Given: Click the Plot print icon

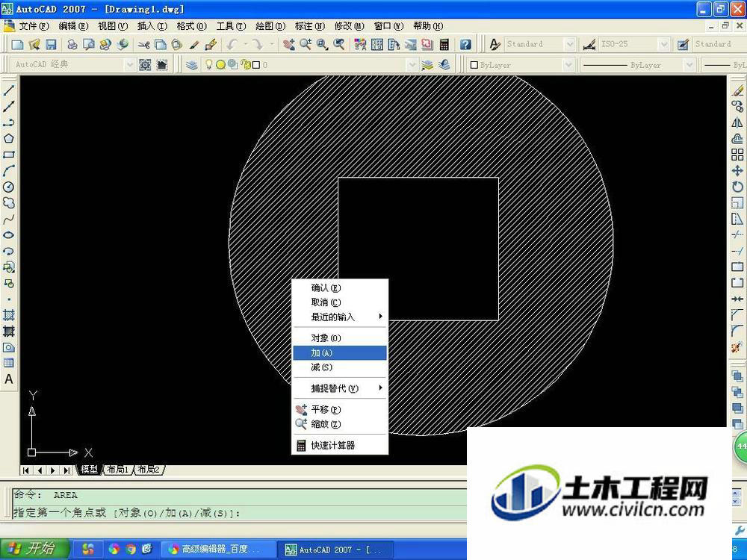Looking at the screenshot, I should click(72, 44).
